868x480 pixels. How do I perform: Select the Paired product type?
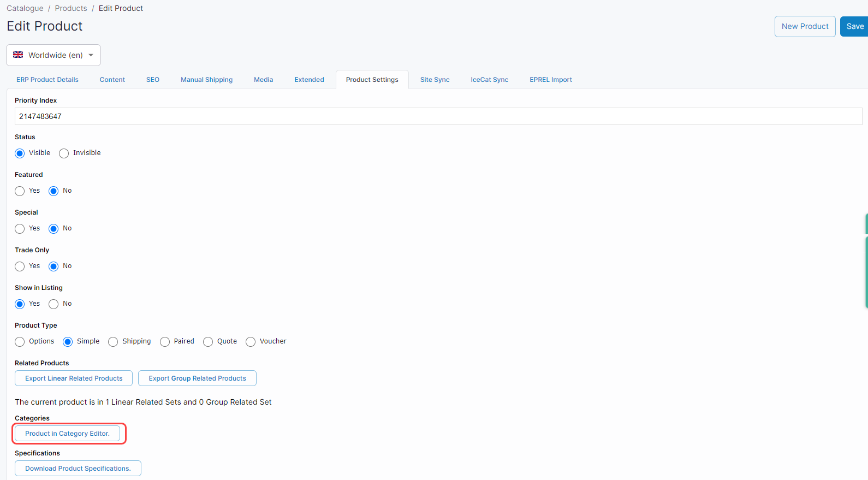pos(165,342)
